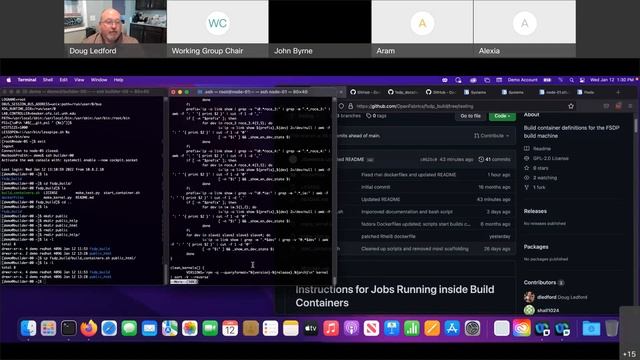Open Messages in the dock
This screenshot has height=360, width=640.
pos(129,328)
